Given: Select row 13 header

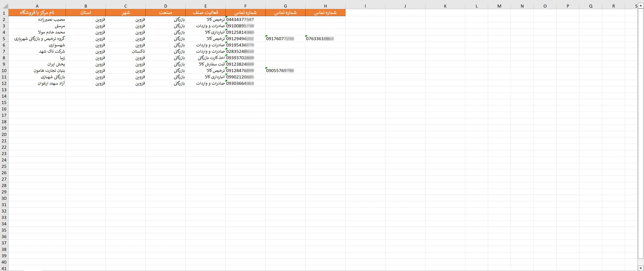Looking at the screenshot, I should pyautogui.click(x=4, y=90).
